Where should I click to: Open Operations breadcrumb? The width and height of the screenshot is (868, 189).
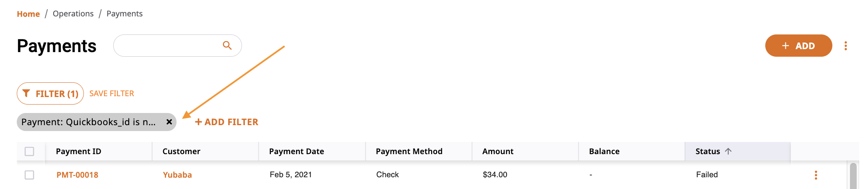click(x=73, y=13)
